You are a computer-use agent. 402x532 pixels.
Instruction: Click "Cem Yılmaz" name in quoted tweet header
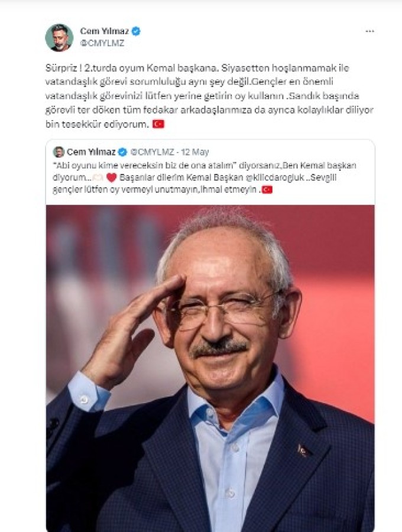[x=91, y=152]
